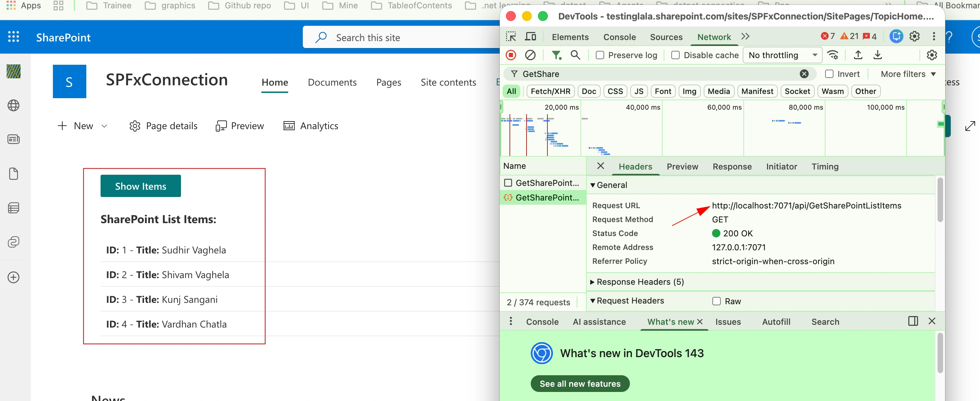Switch to the Sources panel tab
Viewport: 980px width, 401px height.
point(666,37)
